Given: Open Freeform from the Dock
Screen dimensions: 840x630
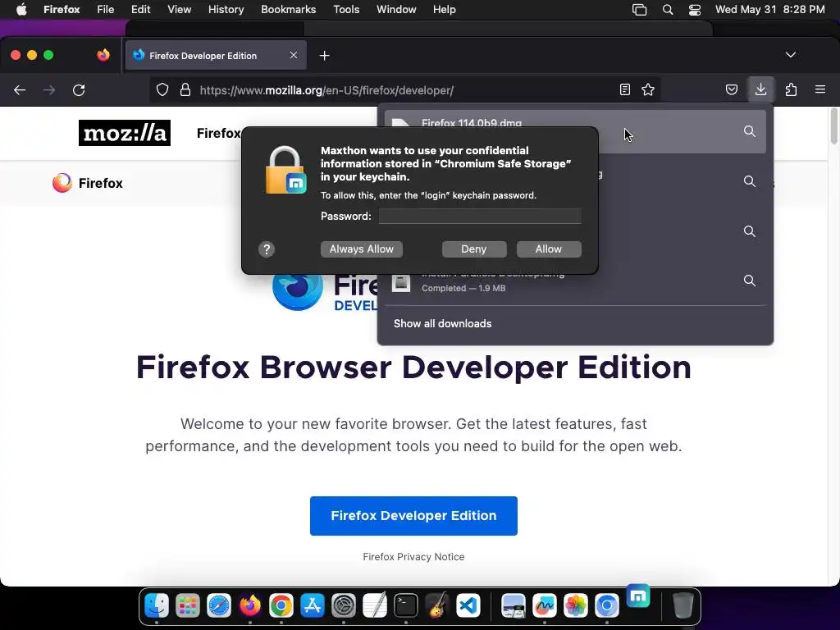Looking at the screenshot, I should point(545,606).
